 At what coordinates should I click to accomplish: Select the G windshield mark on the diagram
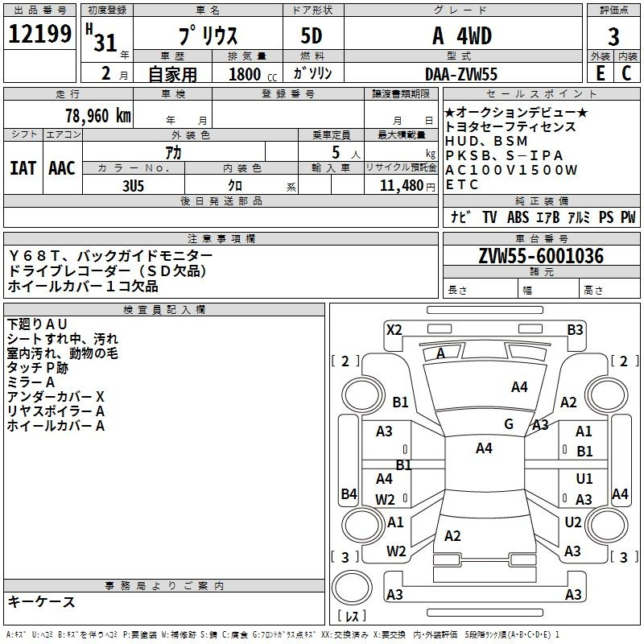coord(508,423)
